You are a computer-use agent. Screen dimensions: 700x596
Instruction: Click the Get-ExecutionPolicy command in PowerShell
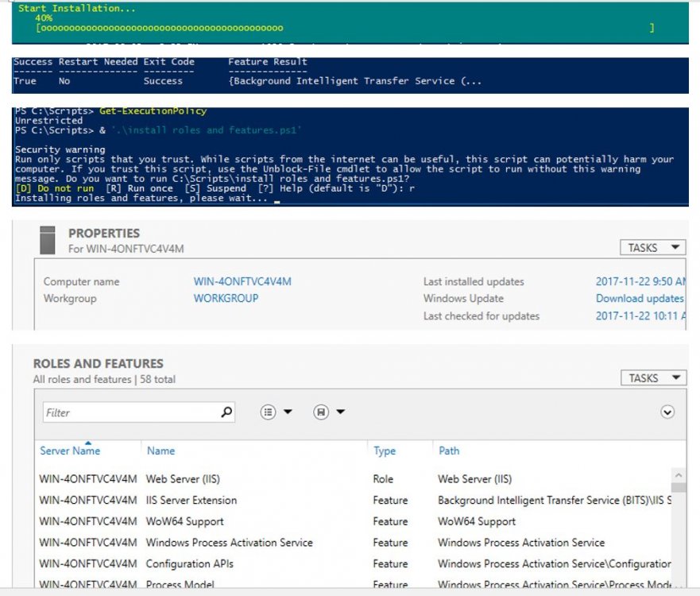pos(153,110)
